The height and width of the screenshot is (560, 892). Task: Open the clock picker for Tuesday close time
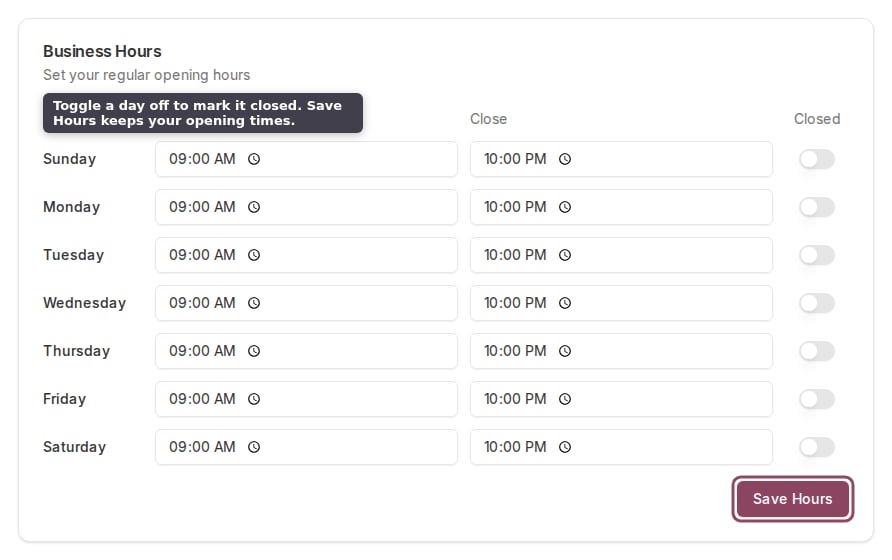coord(564,255)
